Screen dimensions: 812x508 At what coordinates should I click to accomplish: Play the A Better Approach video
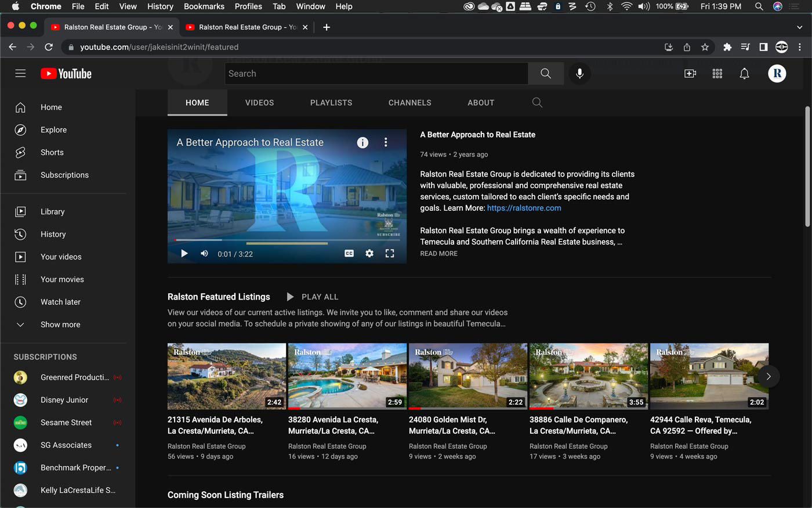coord(184,254)
